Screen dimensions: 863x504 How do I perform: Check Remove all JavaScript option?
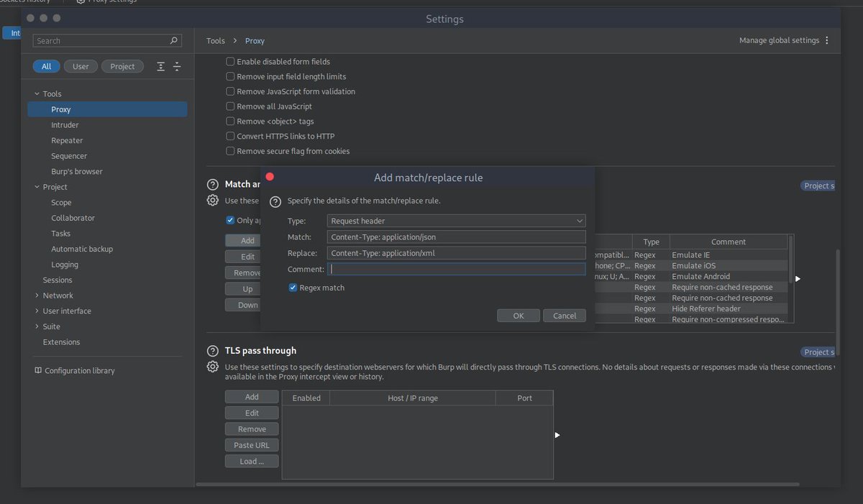pyautogui.click(x=231, y=106)
